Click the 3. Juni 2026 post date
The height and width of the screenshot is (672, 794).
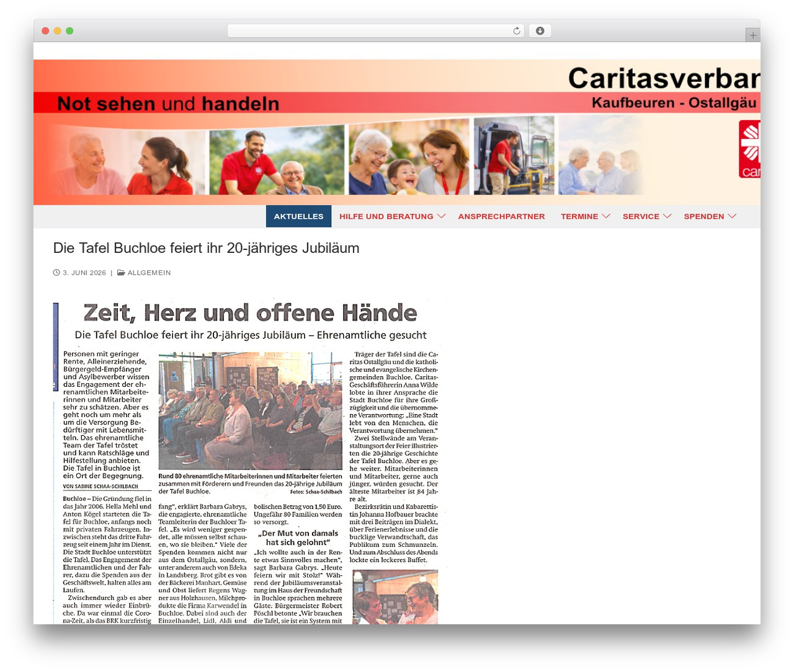click(x=84, y=273)
